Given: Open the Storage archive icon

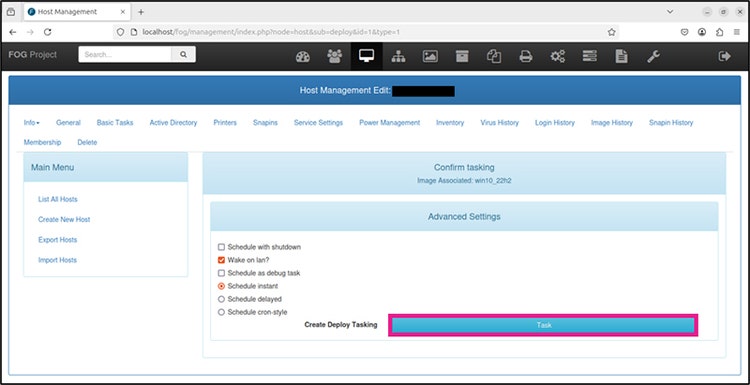Looking at the screenshot, I should pos(462,56).
